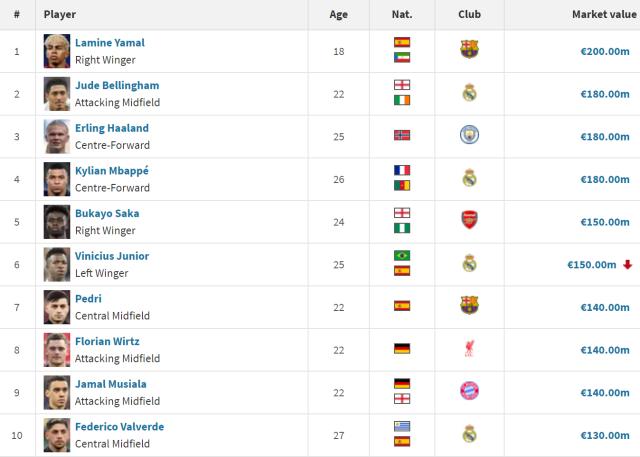
Task: Click Barcelona crest in Lamine Yamal's row
Action: point(469,50)
